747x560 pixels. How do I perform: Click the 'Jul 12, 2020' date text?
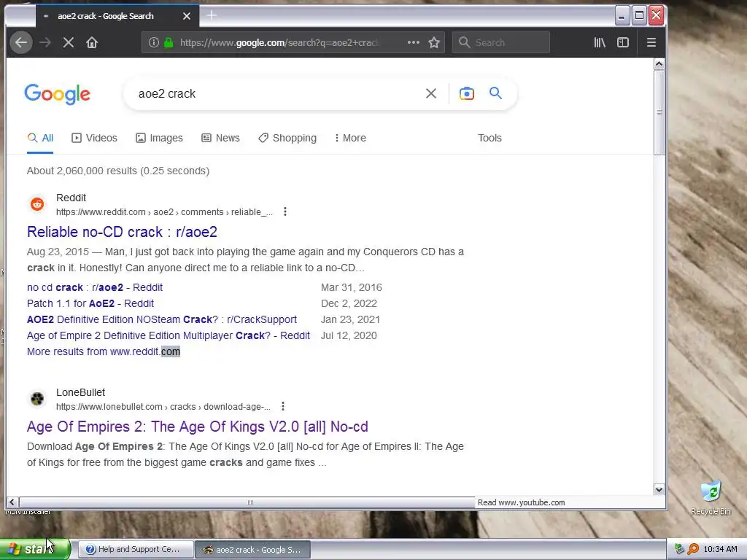(x=349, y=335)
